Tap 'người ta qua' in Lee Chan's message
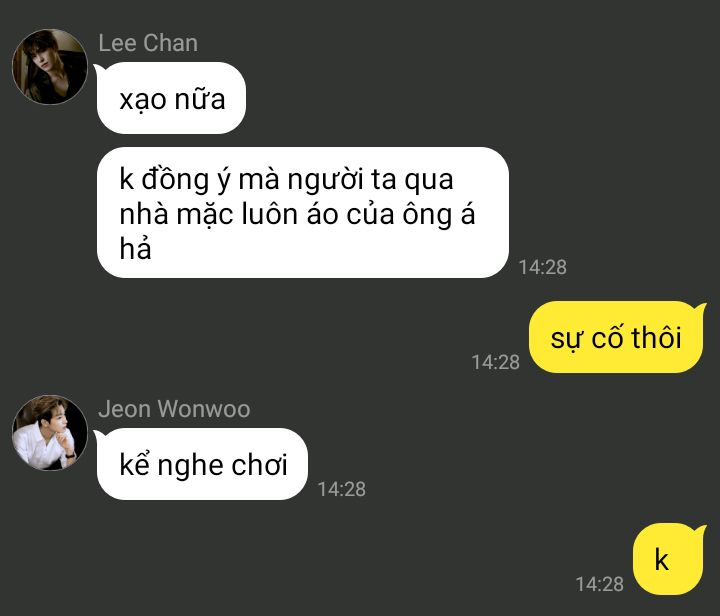This screenshot has width=720, height=616. [370, 179]
